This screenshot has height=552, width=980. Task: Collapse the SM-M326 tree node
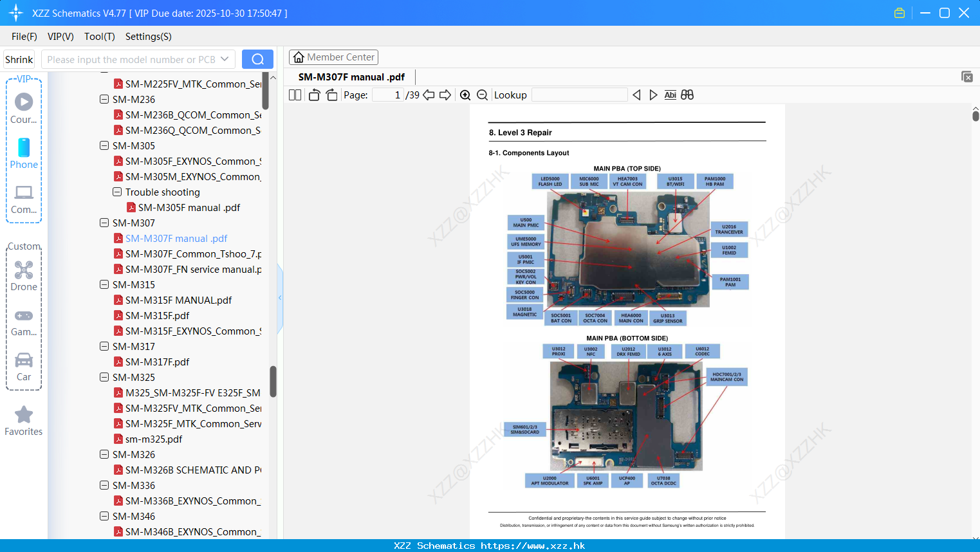tap(104, 454)
